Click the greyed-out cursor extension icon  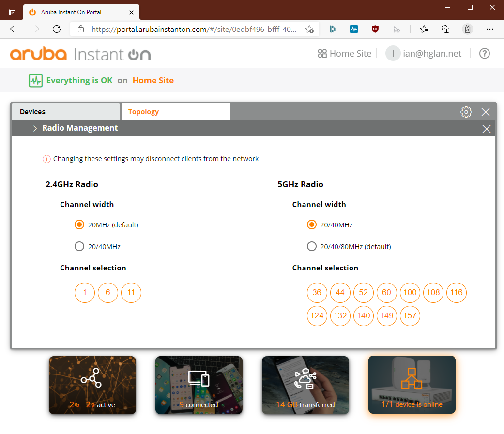[x=397, y=29]
